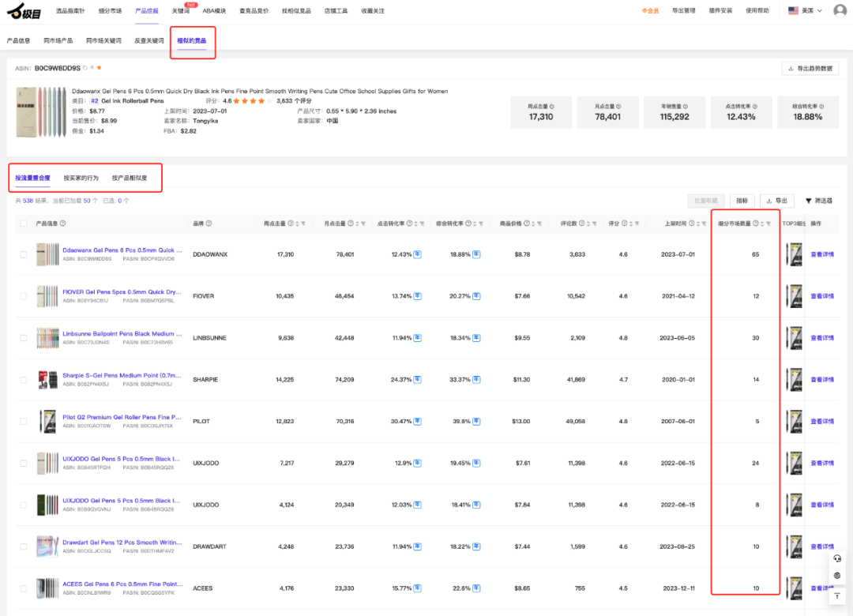The height and width of the screenshot is (616, 853).
Task: Click the help icon beside 上架时间 column header
Action: pyautogui.click(x=691, y=223)
